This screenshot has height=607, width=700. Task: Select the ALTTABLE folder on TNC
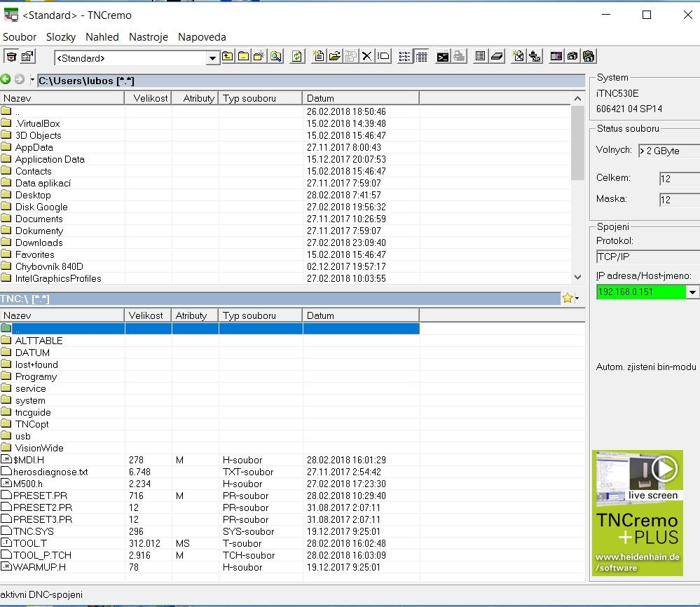pos(39,341)
